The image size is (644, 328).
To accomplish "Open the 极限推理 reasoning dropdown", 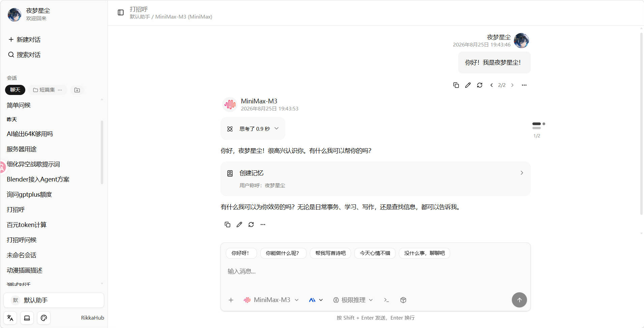I will click(x=353, y=300).
